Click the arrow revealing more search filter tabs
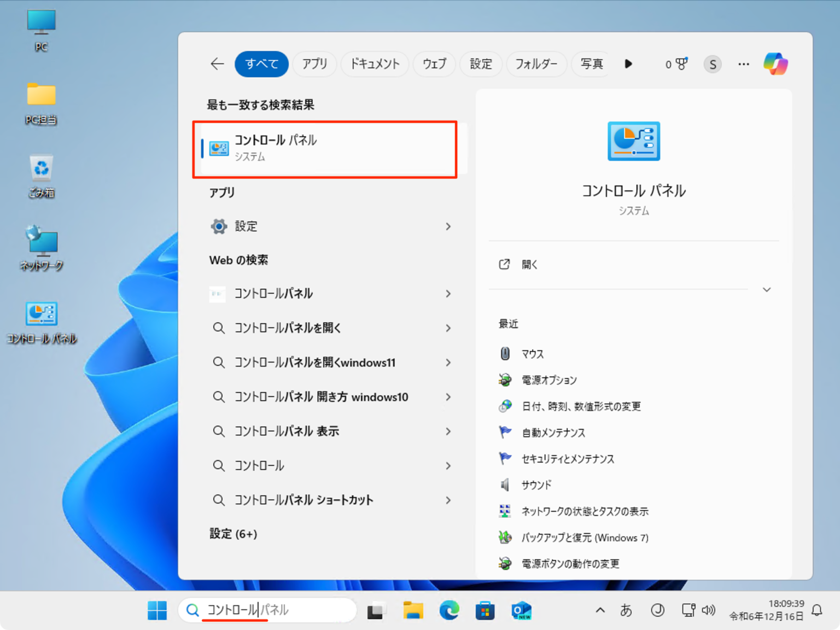 click(x=628, y=64)
